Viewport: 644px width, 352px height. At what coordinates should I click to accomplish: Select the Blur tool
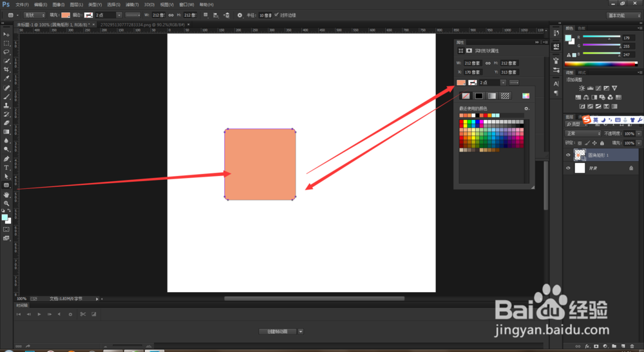[6, 141]
